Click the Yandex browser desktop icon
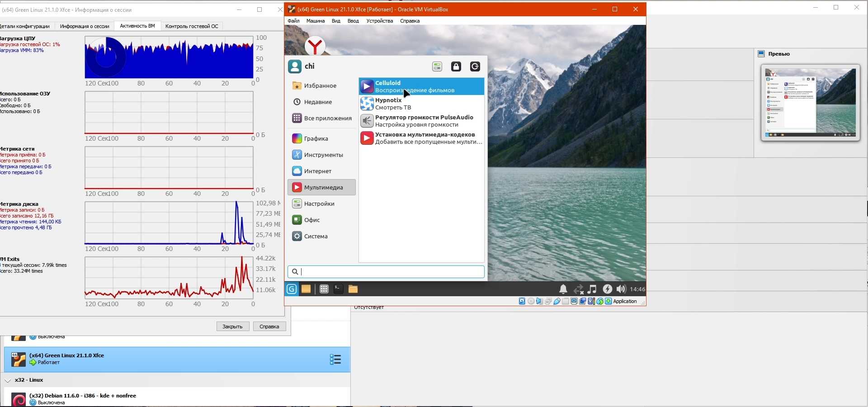The width and height of the screenshot is (868, 407). click(x=315, y=46)
